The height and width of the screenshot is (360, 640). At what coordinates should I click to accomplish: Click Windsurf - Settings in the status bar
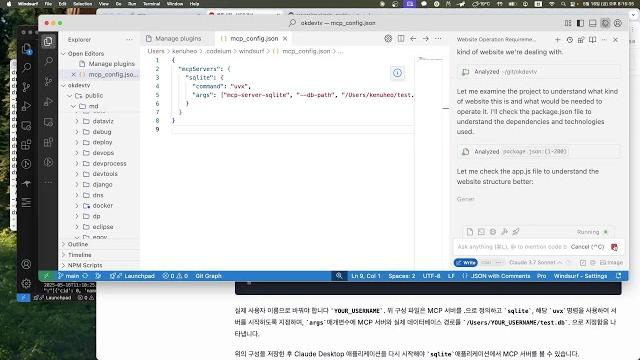[580, 276]
